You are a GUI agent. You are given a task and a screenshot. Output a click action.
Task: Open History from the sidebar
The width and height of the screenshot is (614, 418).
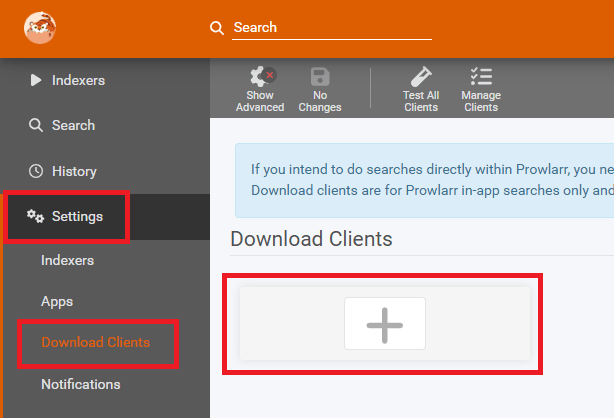[107, 171]
